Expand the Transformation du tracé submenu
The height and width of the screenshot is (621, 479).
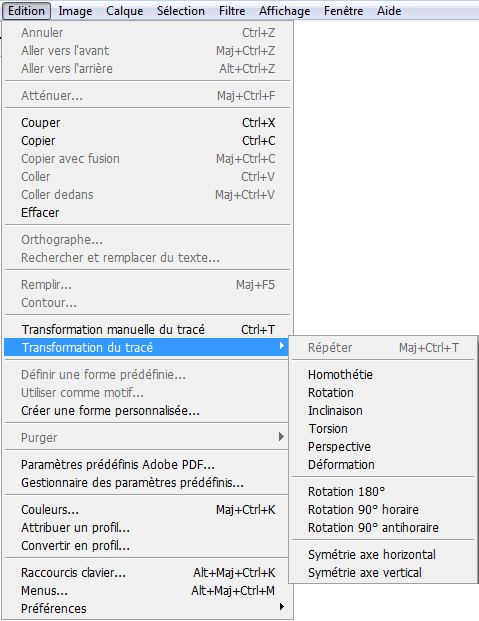(146, 347)
